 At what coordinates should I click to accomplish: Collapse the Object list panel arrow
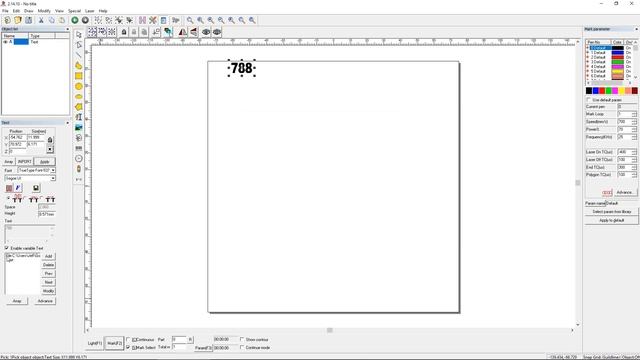click(x=67, y=29)
